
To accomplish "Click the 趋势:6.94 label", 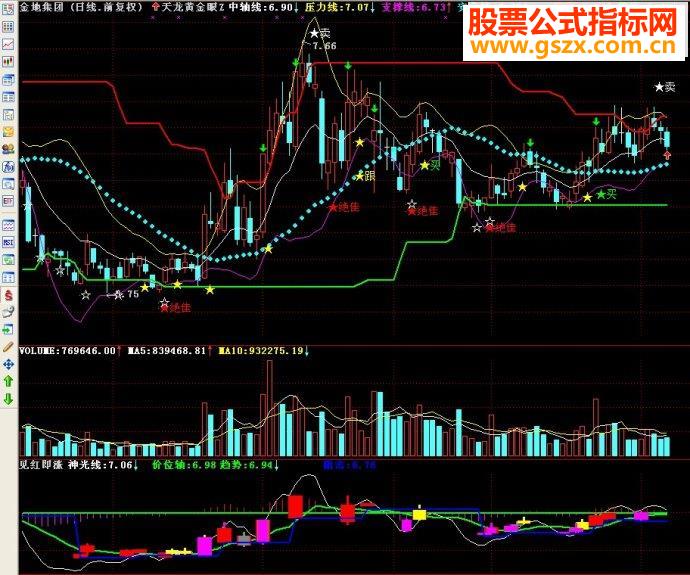I will pos(246,465).
